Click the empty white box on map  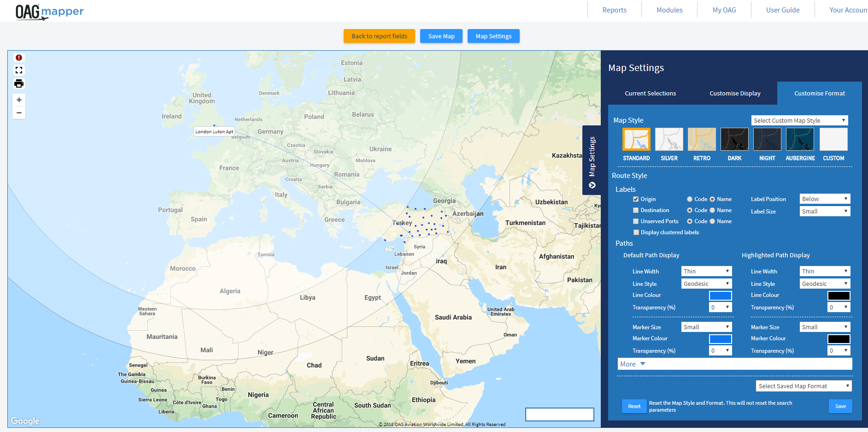pos(560,414)
